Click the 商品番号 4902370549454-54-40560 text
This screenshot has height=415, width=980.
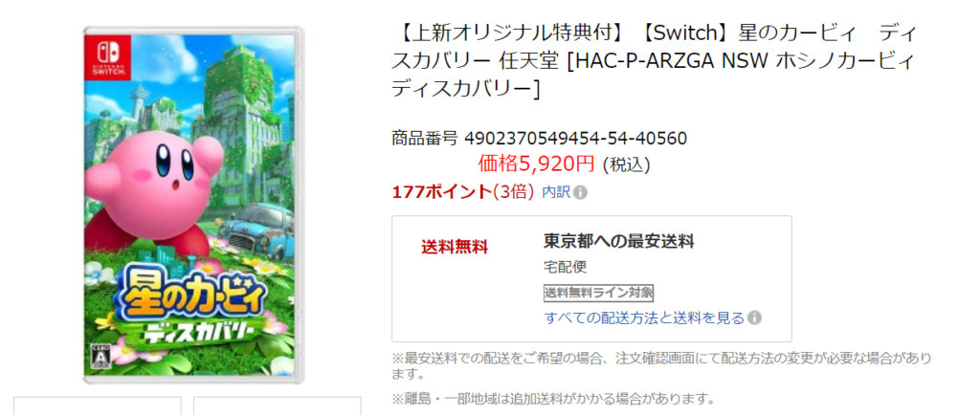539,139
